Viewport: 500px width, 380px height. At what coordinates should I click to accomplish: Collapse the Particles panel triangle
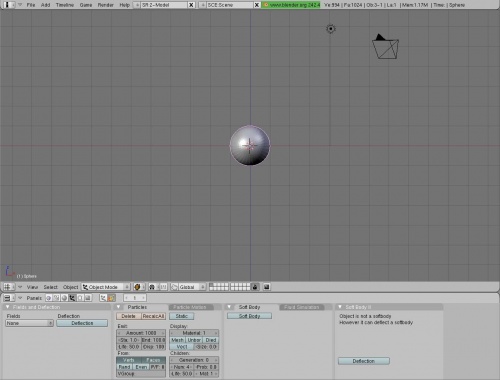click(118, 307)
